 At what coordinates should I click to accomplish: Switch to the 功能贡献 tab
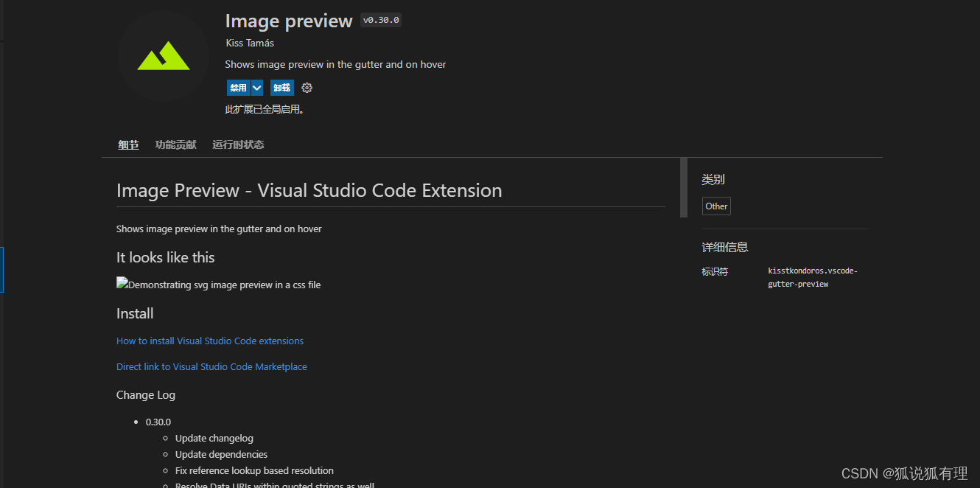[x=175, y=144]
